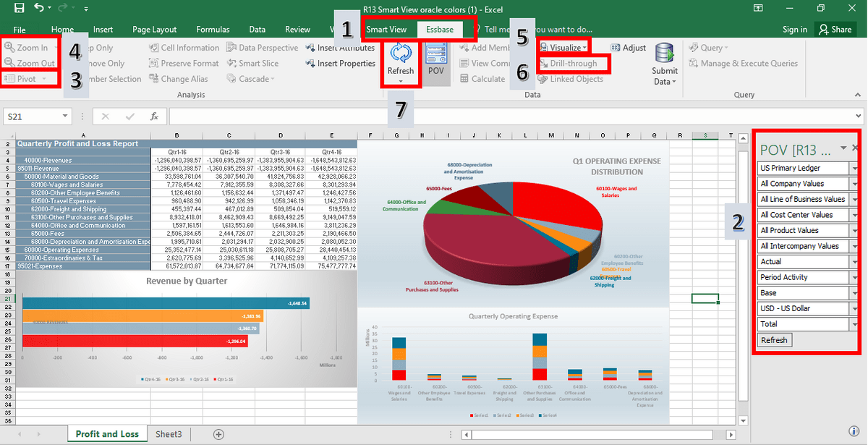868x445 pixels.
Task: Open Linked Objects
Action: (571, 79)
